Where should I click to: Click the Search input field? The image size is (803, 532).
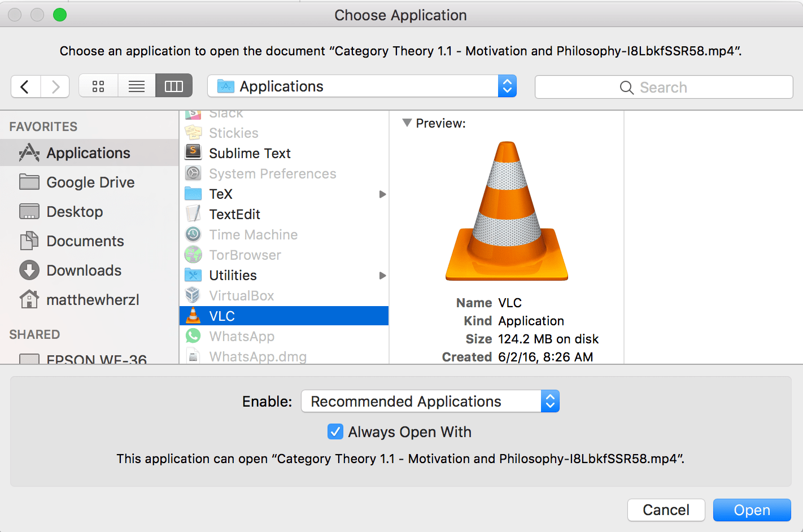coord(664,87)
